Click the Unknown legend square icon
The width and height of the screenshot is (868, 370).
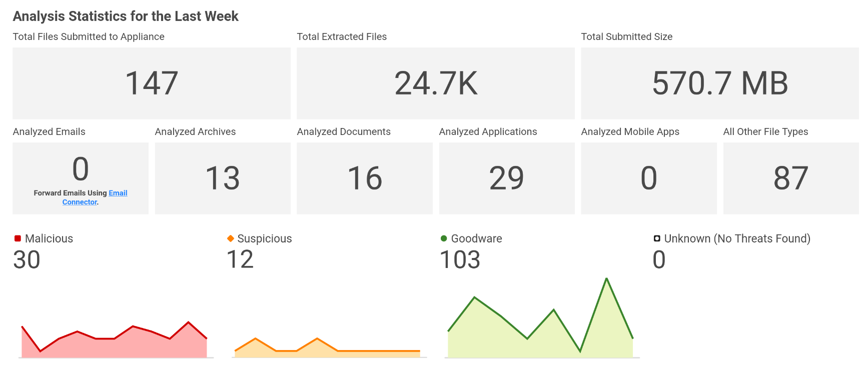click(657, 238)
